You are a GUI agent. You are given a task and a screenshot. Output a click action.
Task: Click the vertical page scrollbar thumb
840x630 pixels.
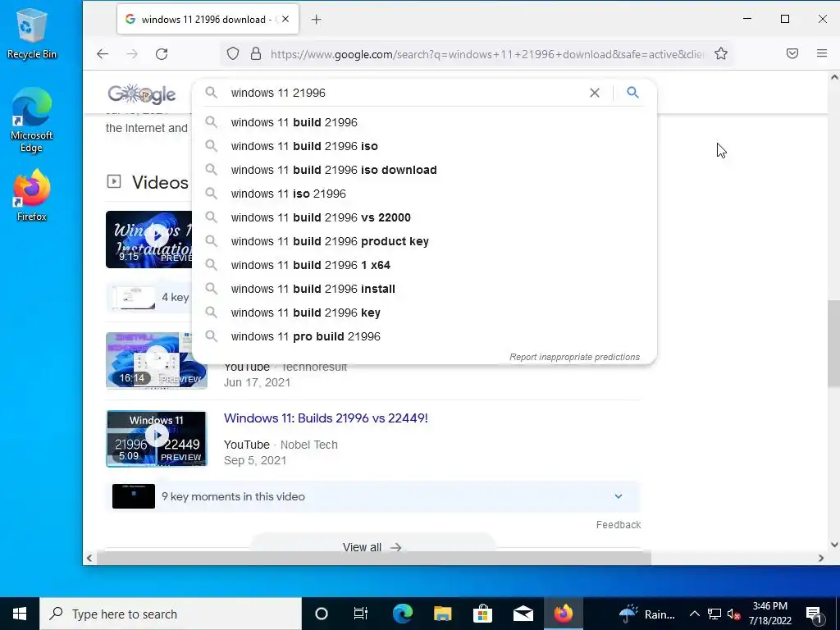click(834, 343)
